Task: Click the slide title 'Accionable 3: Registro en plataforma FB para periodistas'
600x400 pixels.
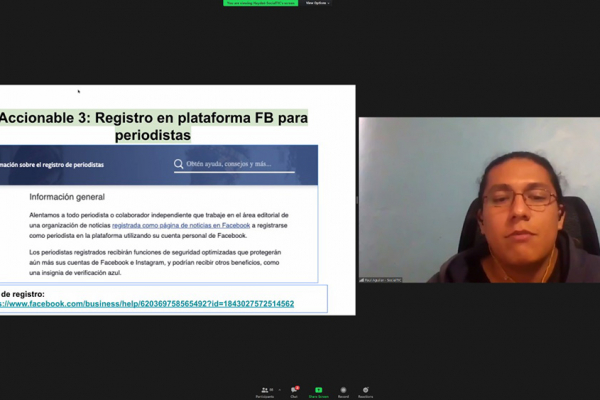Action: (x=153, y=126)
